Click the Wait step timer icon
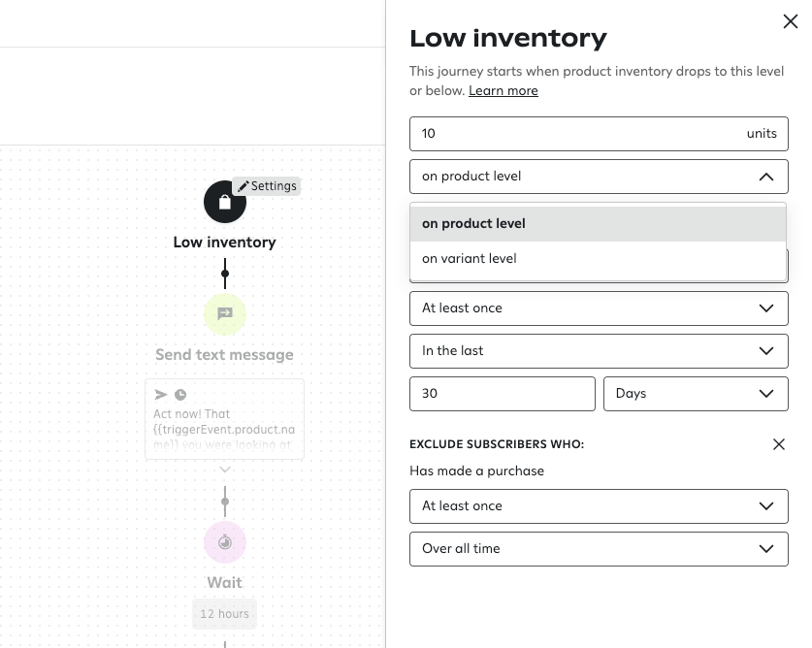The height and width of the screenshot is (648, 812). coord(224,542)
